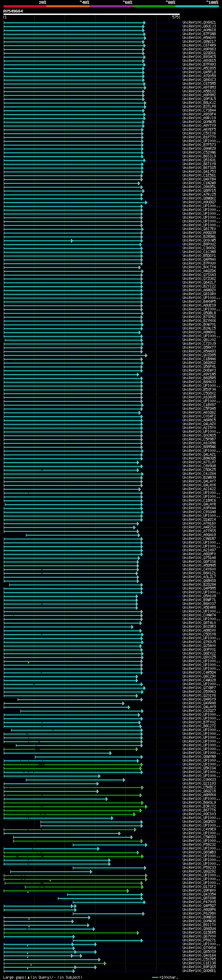Viewport: 222px width, 980px height.
Task: Click the white query sequence ruler bar
Action: (x=92, y=15)
